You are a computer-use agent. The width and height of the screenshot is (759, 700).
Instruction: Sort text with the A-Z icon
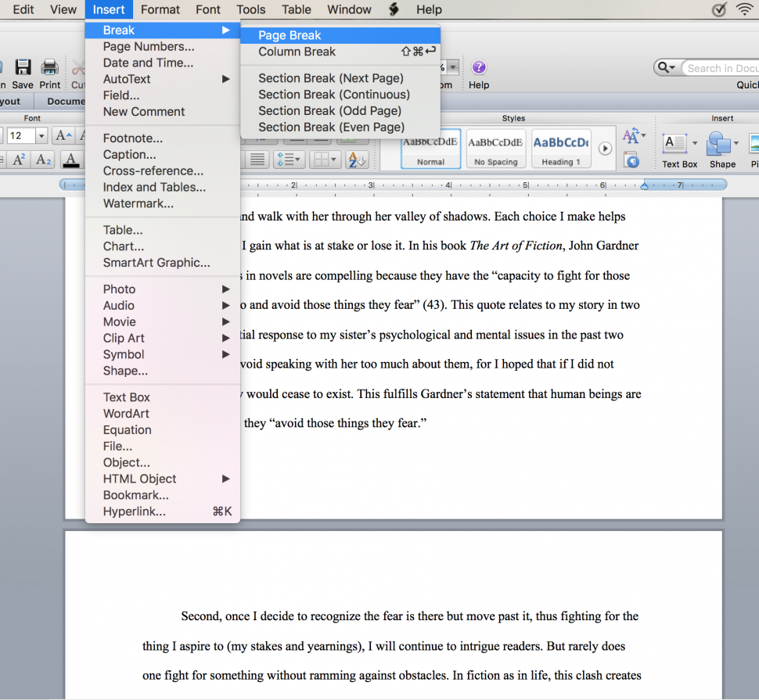coord(357,159)
